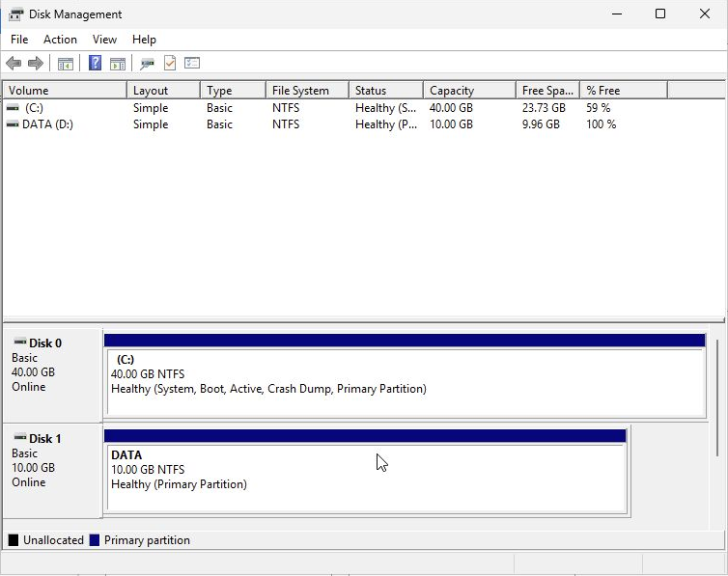This screenshot has height=576, width=728.
Task: Sort by the File System column header
Action: coord(307,90)
